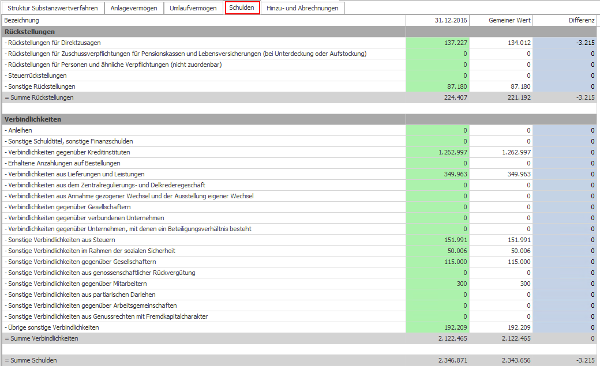Select the Rückstellungen für Direktzusagen row label
The width and height of the screenshot is (600, 366).
[54, 43]
